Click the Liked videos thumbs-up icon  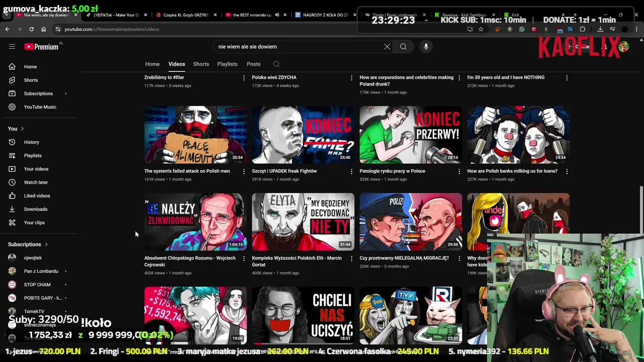(x=12, y=196)
